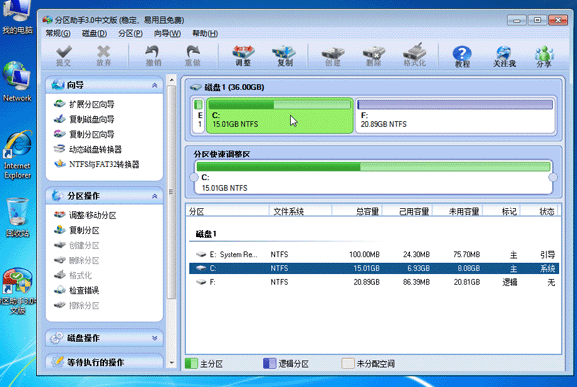Image resolution: width=577 pixels, height=387 pixels.
Task: Open the 分区(P) menu
Action: coord(130,33)
